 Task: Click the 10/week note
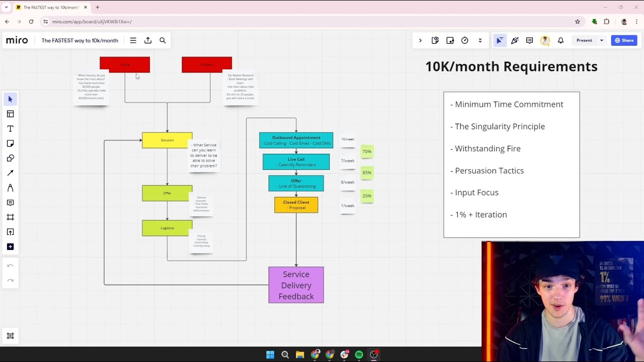[348, 139]
